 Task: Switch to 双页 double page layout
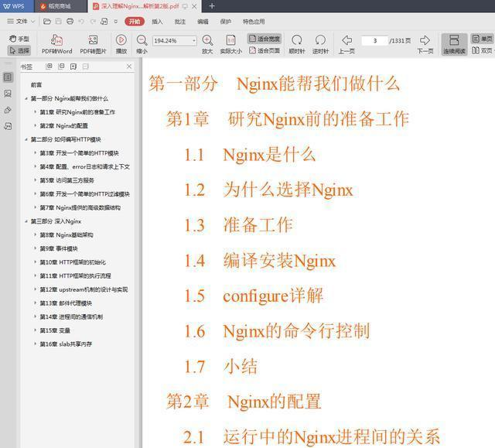coord(482,50)
